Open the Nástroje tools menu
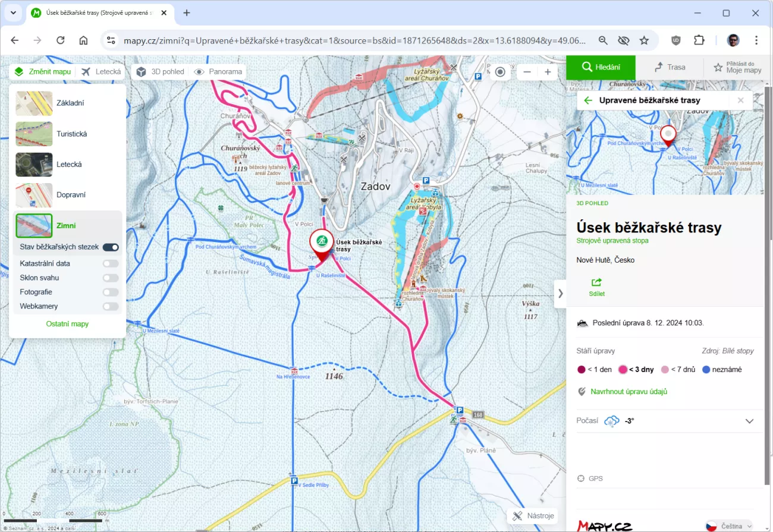 click(x=533, y=515)
